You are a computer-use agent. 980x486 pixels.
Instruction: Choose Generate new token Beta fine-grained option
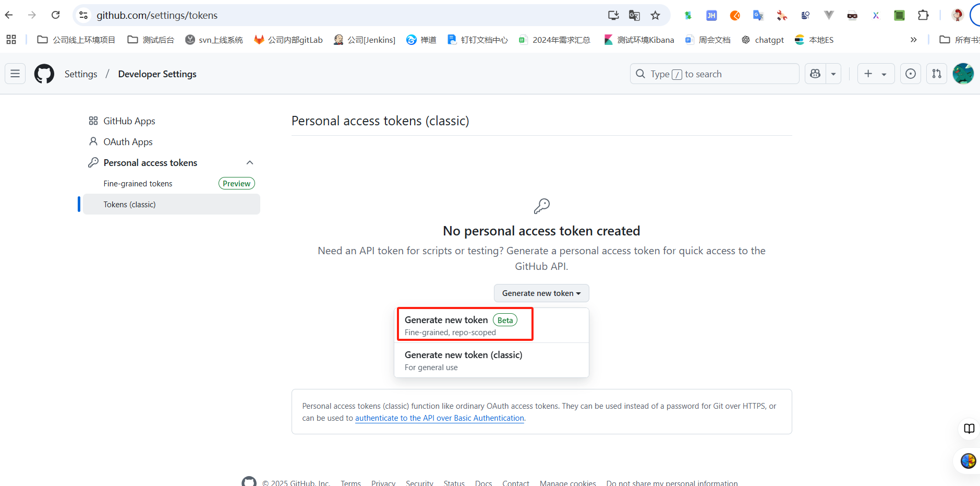pyautogui.click(x=465, y=325)
